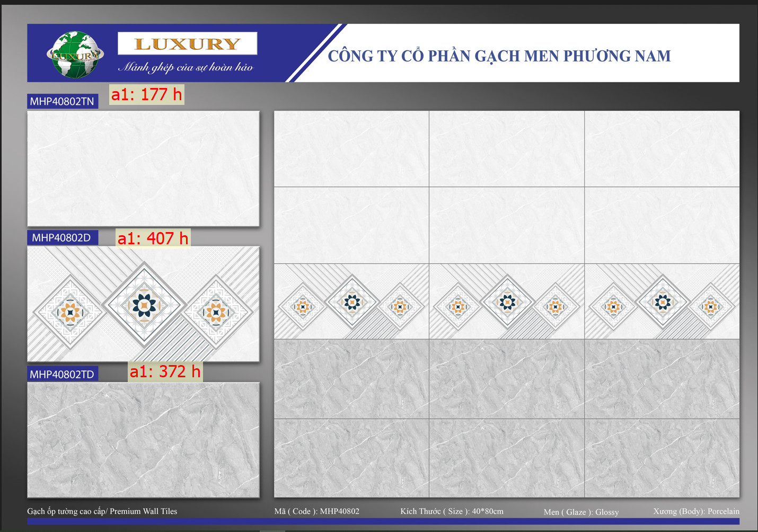Click the 'Men ( Glaze ): Glossy' text

(x=581, y=512)
